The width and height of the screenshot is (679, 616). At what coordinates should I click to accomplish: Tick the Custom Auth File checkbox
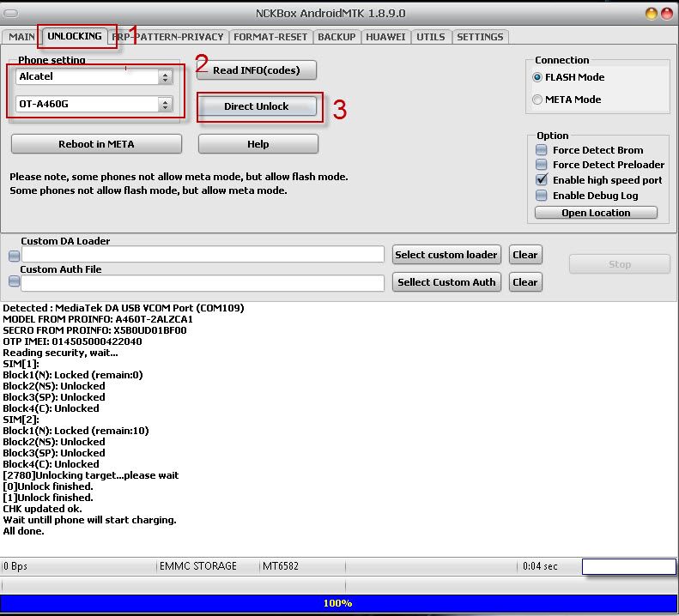tap(14, 282)
